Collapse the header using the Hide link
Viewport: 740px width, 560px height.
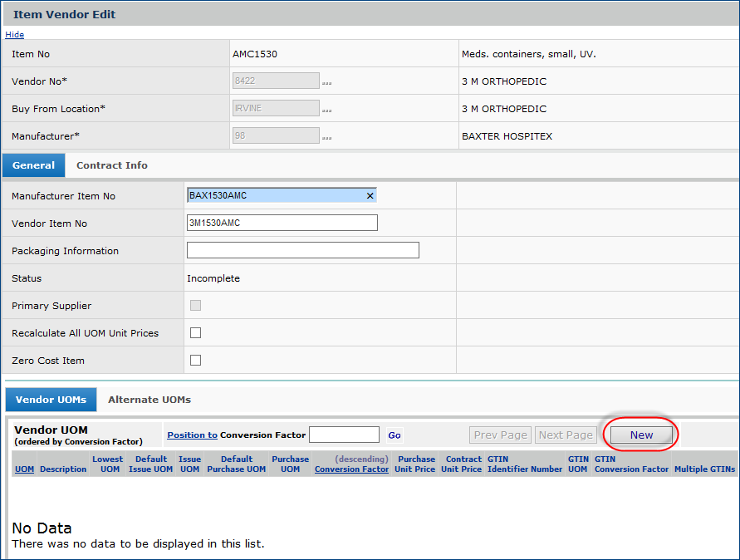[14, 35]
